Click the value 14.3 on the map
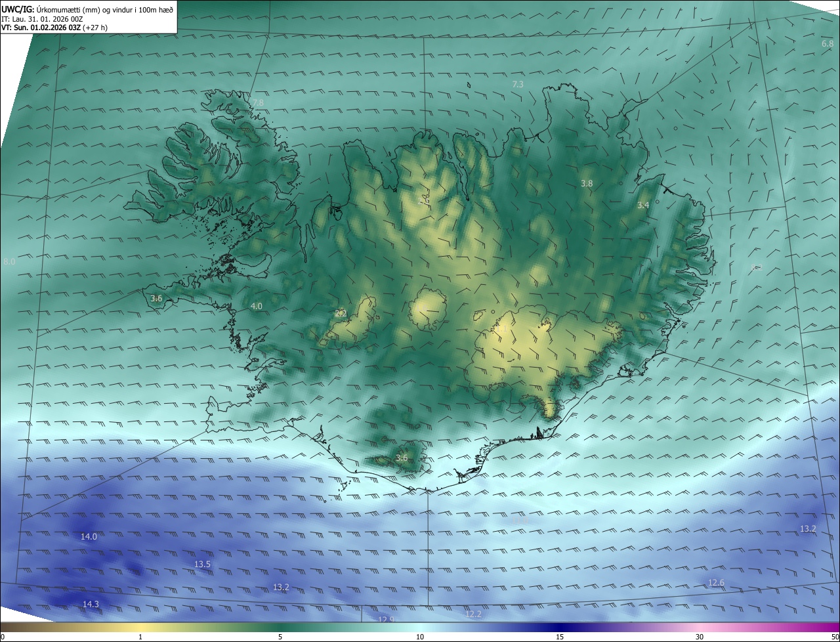This screenshot has width=840, height=642. tap(91, 605)
